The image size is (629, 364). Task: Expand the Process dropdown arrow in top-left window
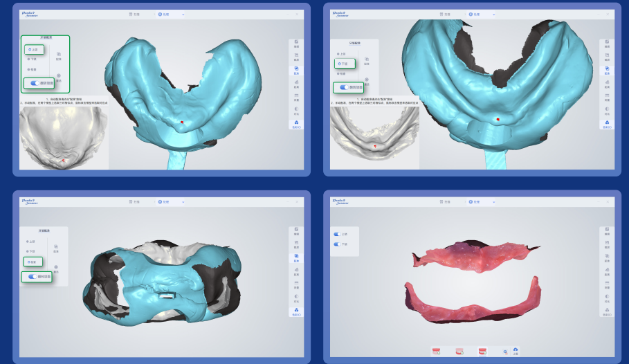tap(183, 15)
